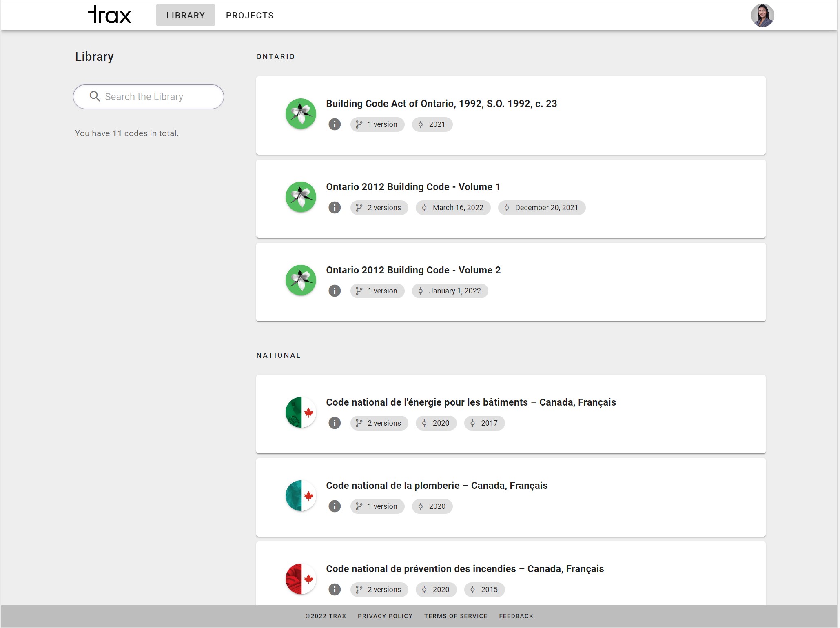Viewport: 840px width, 628px height.
Task: Click the Feedback footer link
Action: (516, 616)
